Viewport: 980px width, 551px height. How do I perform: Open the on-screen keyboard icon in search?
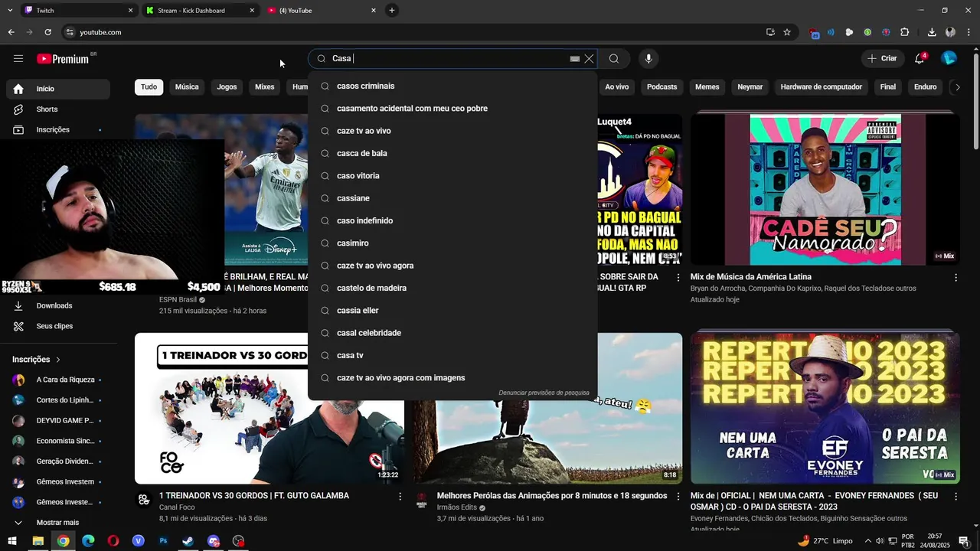coord(575,59)
